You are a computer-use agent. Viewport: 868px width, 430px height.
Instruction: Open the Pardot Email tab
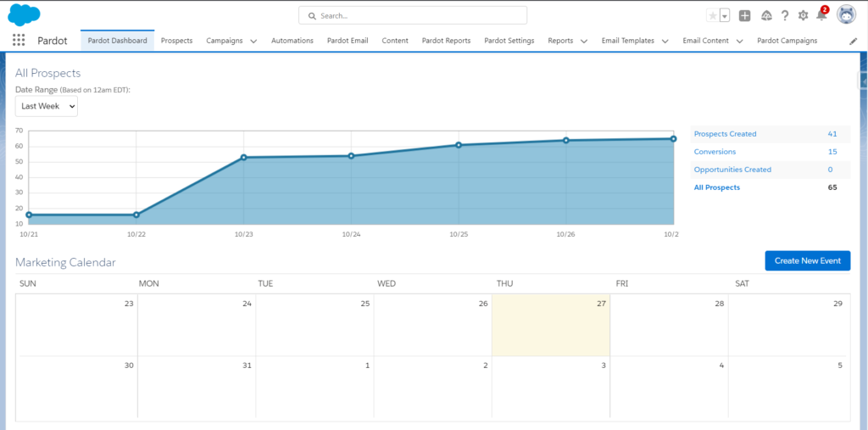point(348,41)
